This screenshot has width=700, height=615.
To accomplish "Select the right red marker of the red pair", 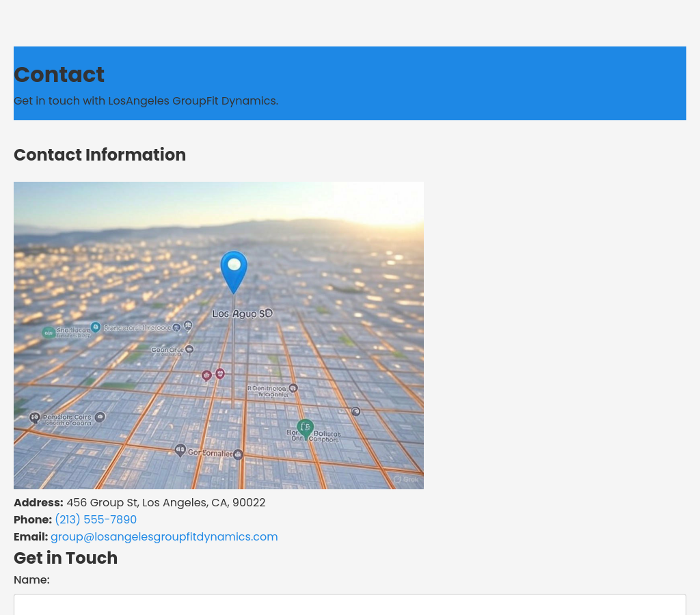I will pyautogui.click(x=220, y=373).
